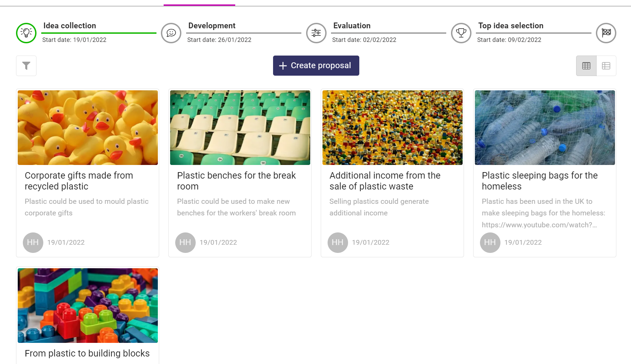Click the Create proposal button
The image size is (631, 364).
(316, 65)
